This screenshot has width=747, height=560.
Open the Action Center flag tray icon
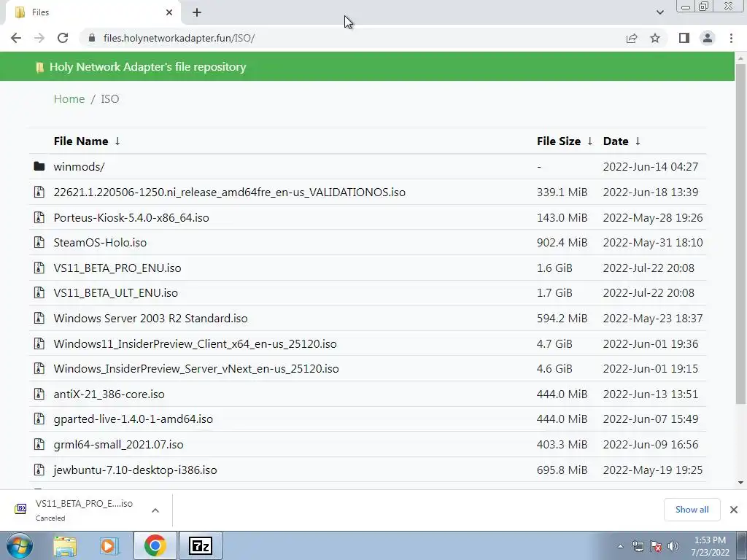tap(656, 546)
